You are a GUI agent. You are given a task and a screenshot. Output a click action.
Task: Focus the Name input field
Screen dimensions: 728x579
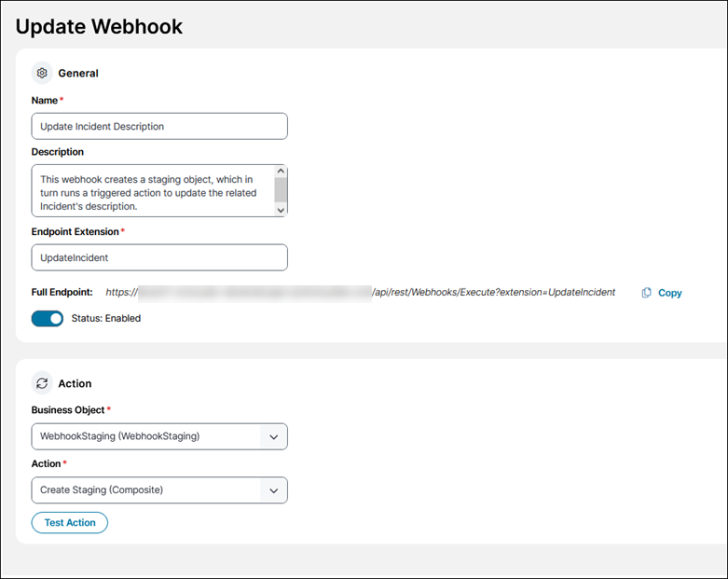click(x=159, y=126)
